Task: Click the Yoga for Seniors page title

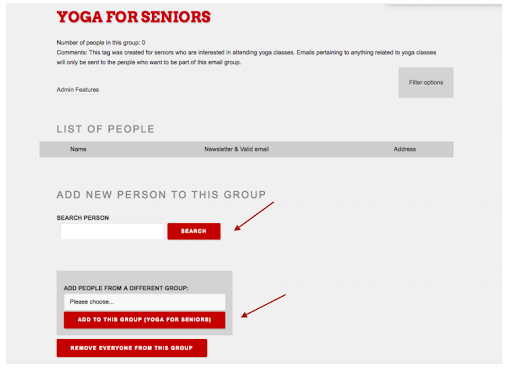Action: [x=133, y=17]
